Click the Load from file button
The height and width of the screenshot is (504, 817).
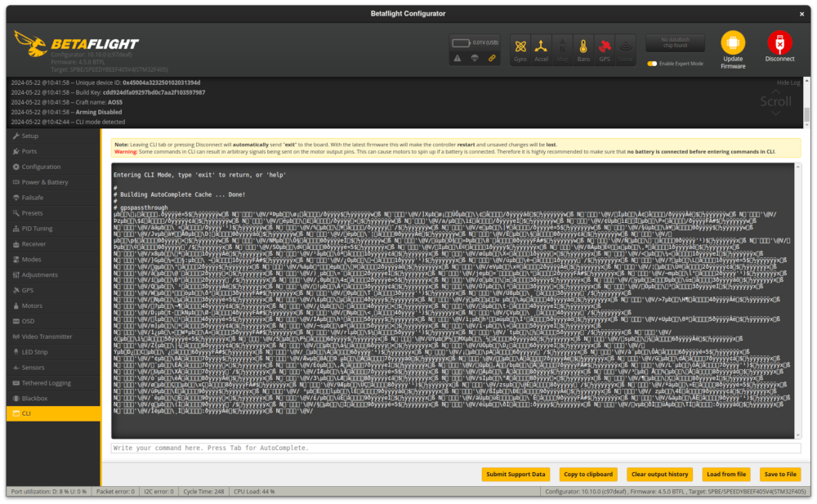click(725, 475)
